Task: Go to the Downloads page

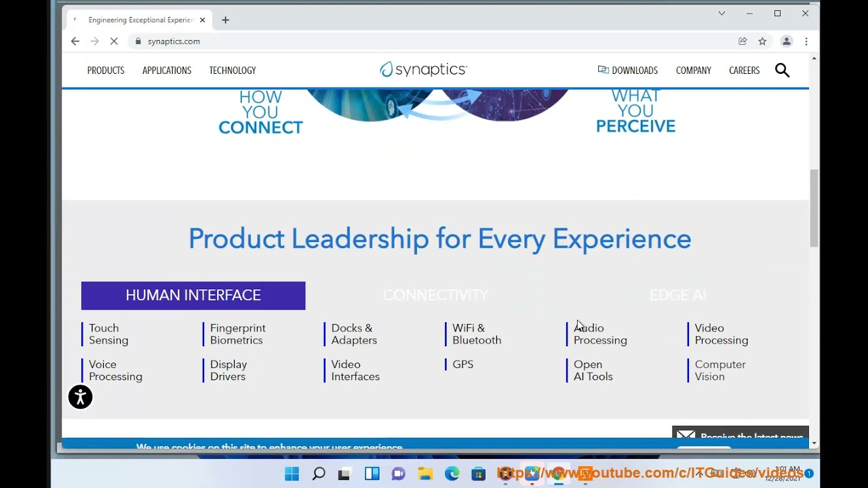Action: click(628, 70)
